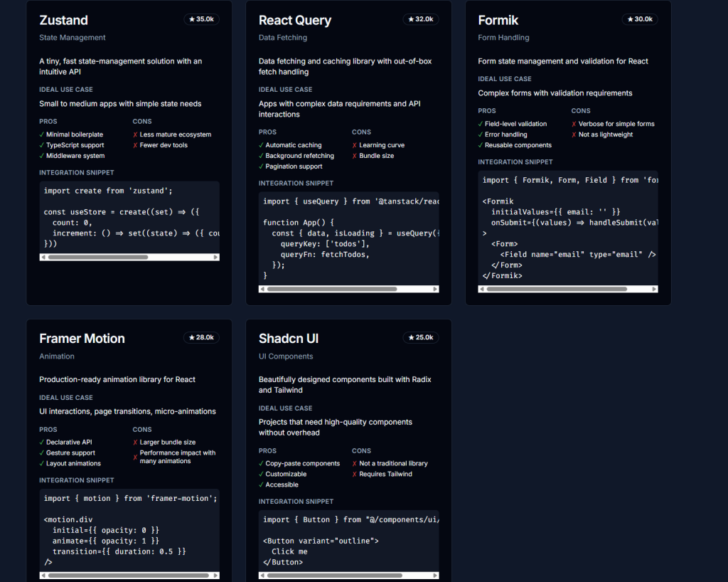Click the Field name="email" code line
Viewport: 728px width, 582px height.
point(578,255)
